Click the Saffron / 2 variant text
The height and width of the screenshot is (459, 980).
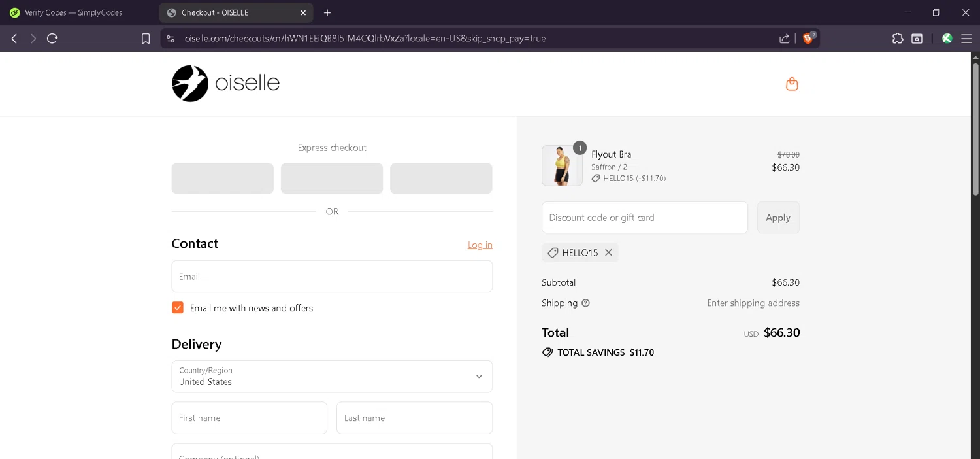[x=609, y=167]
